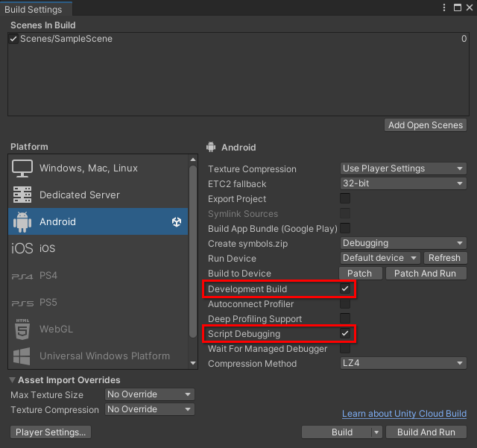Click the 'Build to Device' label
This screenshot has height=448, width=477.
pos(239,274)
